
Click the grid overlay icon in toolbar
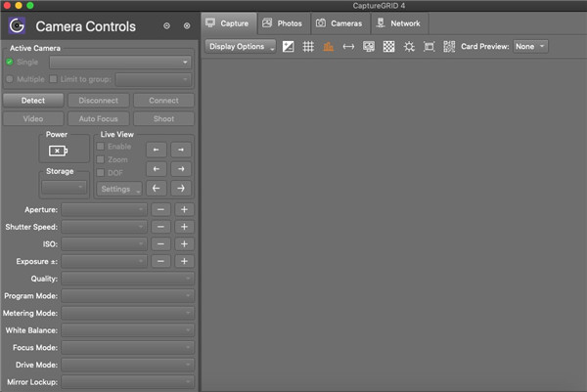tap(308, 46)
